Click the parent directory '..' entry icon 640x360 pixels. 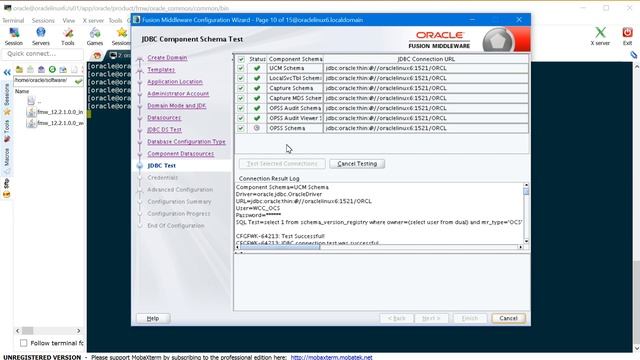tap(31, 100)
